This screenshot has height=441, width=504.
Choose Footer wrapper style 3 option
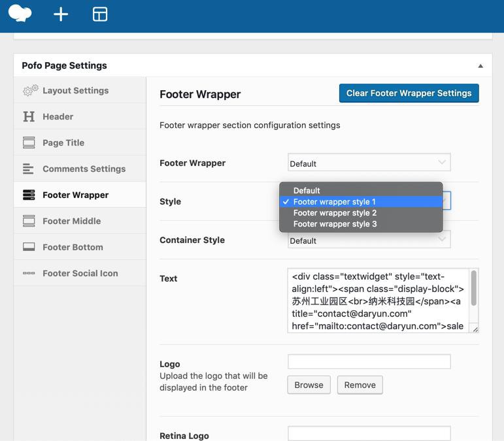(335, 224)
